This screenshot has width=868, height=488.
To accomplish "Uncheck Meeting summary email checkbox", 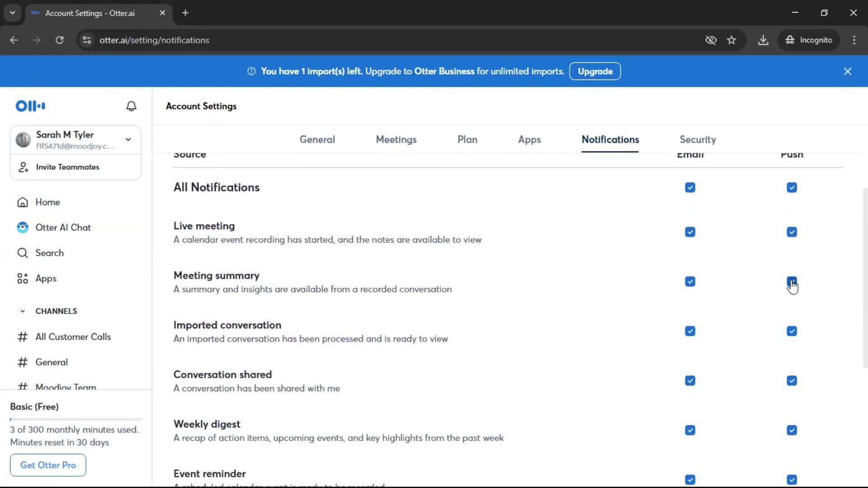I will 690,282.
